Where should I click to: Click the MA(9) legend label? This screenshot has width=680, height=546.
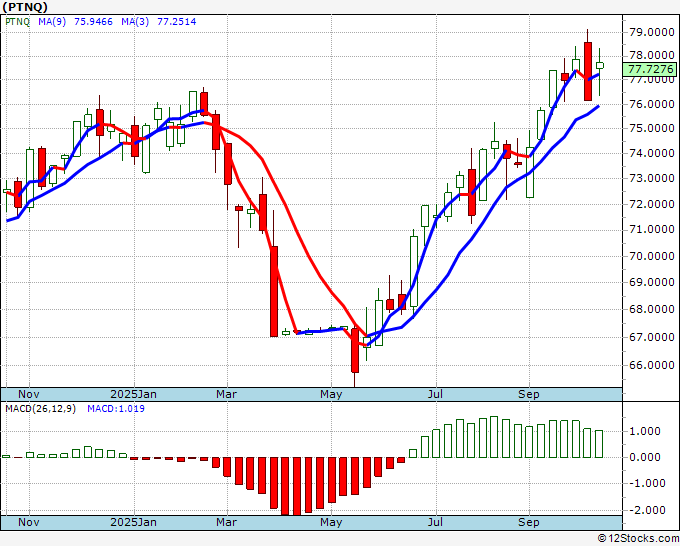[52, 22]
